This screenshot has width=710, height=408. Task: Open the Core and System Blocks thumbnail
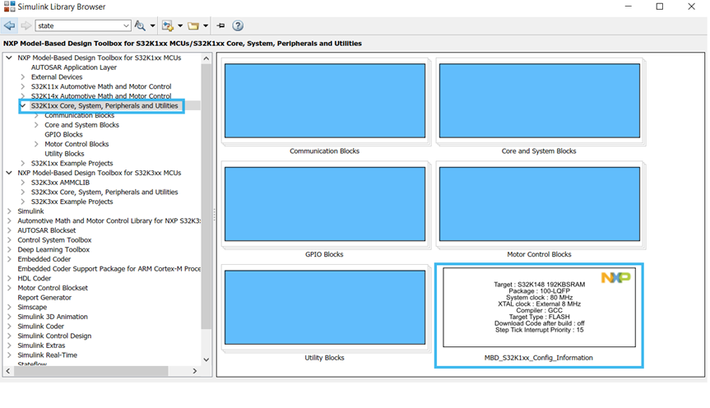pyautogui.click(x=539, y=101)
